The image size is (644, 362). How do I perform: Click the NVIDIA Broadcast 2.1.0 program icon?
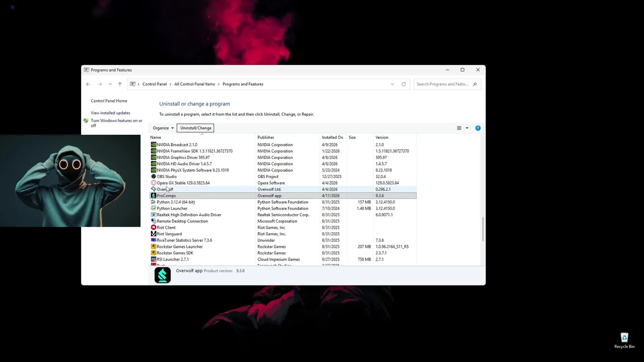point(153,145)
